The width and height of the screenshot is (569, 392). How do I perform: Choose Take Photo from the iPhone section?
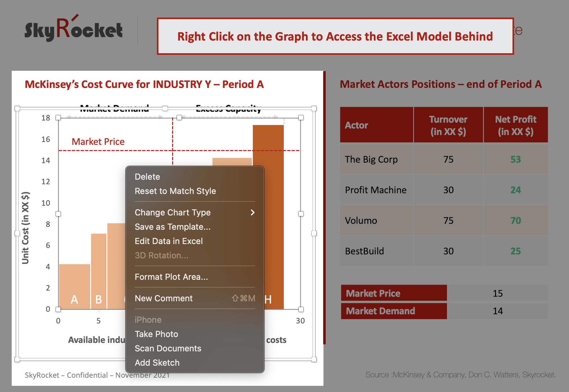(x=195, y=334)
